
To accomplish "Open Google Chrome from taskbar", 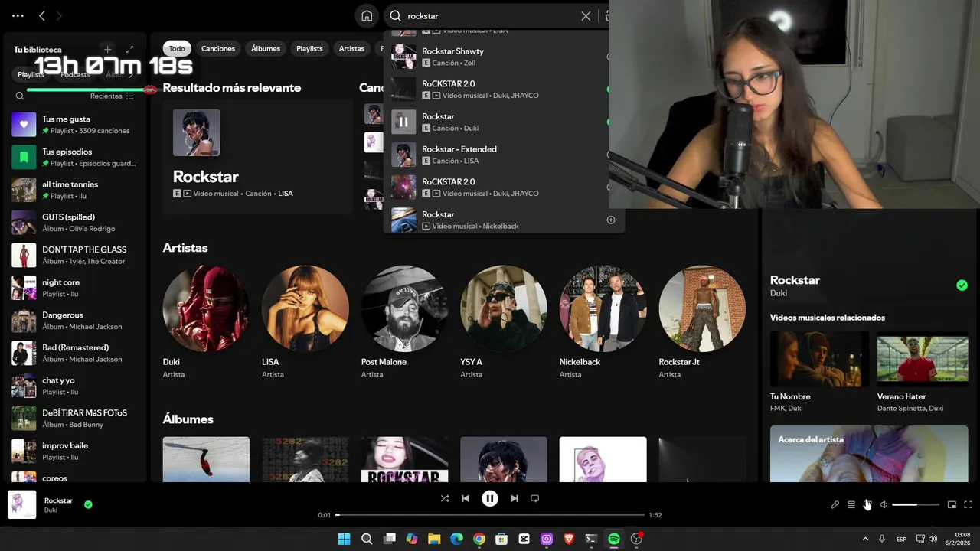I will tap(479, 539).
